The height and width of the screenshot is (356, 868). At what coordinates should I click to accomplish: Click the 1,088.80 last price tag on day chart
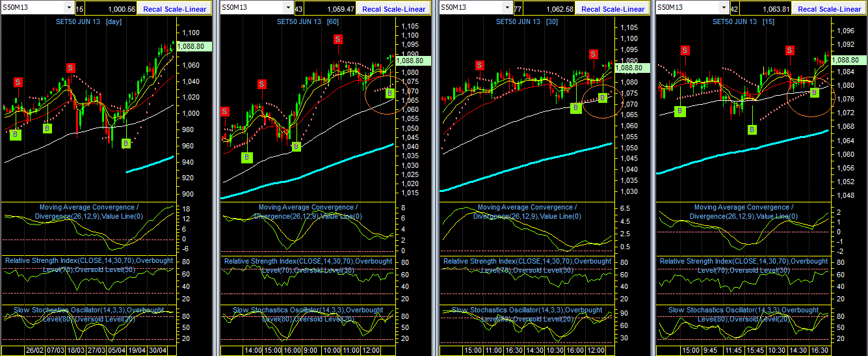[193, 47]
